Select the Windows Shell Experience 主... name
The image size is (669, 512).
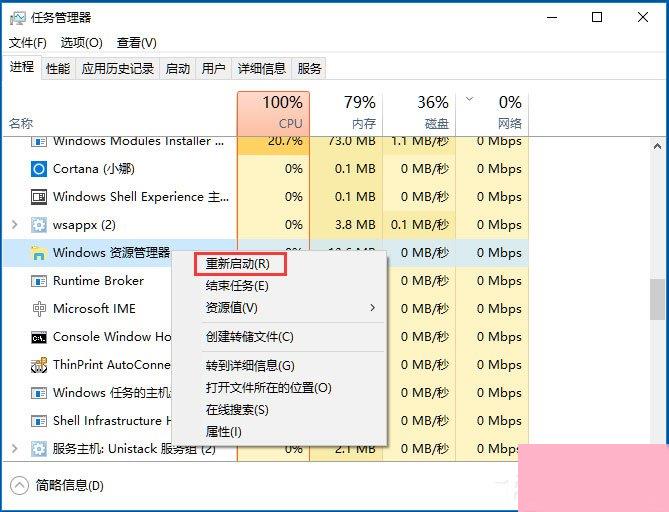[141, 197]
